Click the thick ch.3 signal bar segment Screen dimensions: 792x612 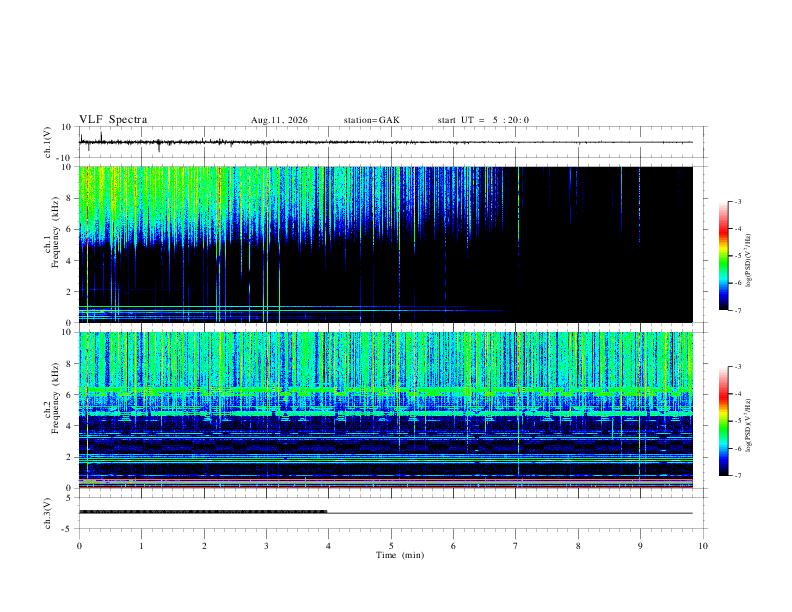point(203,512)
